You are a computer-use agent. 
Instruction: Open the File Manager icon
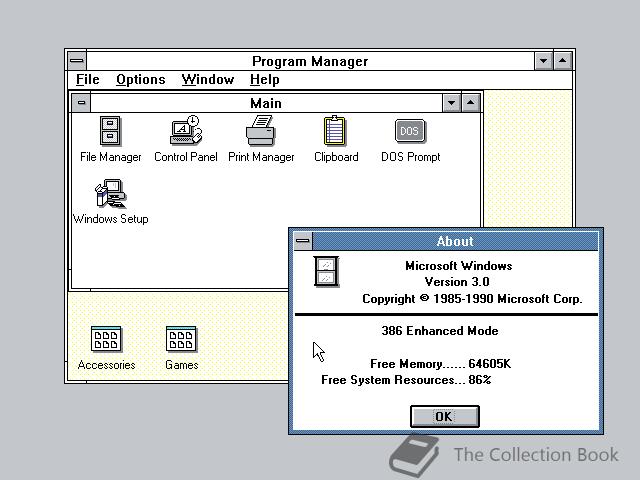[110, 131]
